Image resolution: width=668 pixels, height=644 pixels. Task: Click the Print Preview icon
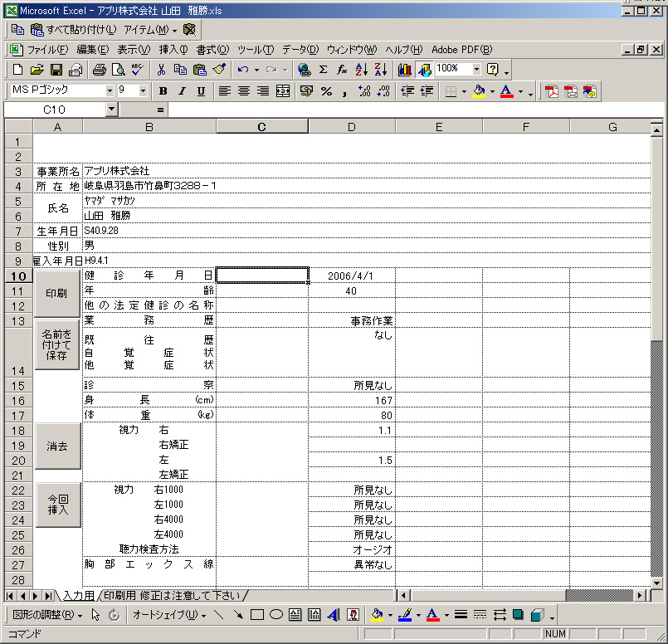(x=118, y=70)
